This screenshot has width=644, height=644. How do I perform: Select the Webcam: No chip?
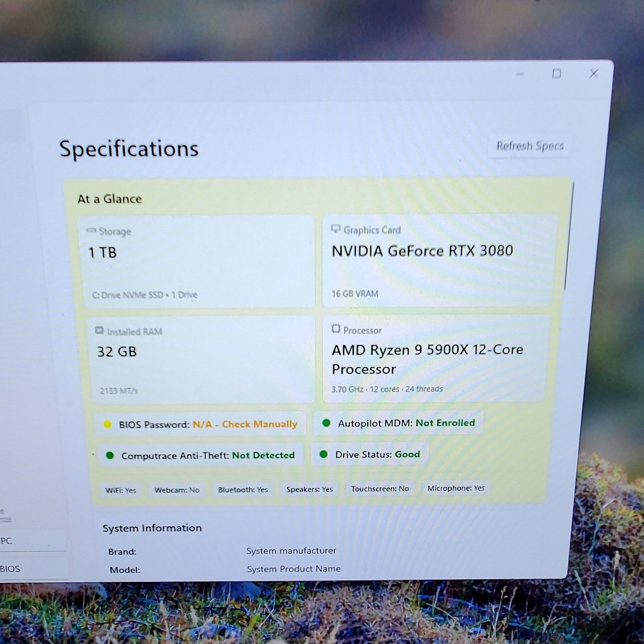pyautogui.click(x=177, y=490)
